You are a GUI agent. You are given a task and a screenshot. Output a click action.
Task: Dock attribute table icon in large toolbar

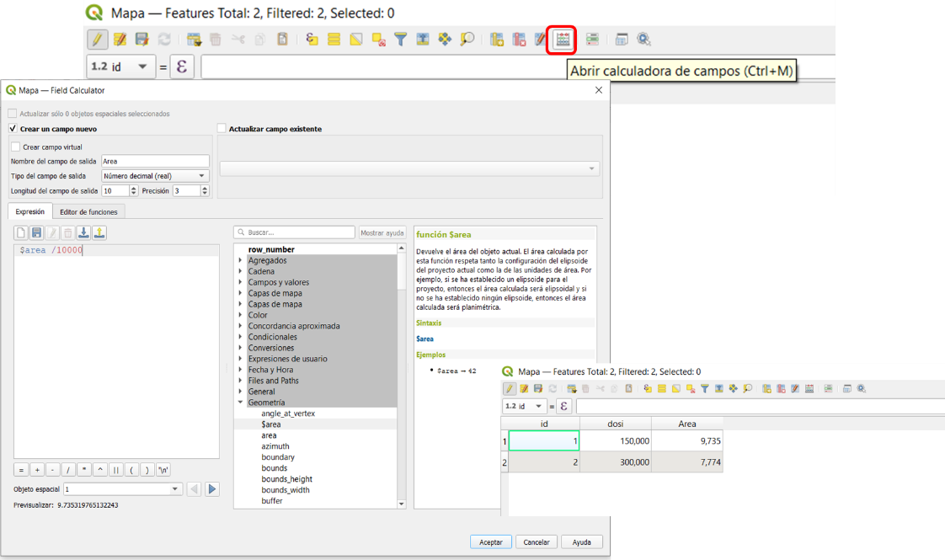622,40
